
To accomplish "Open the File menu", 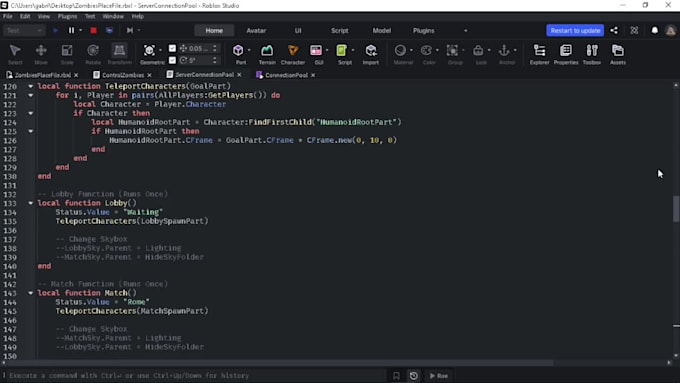I will (x=8, y=16).
